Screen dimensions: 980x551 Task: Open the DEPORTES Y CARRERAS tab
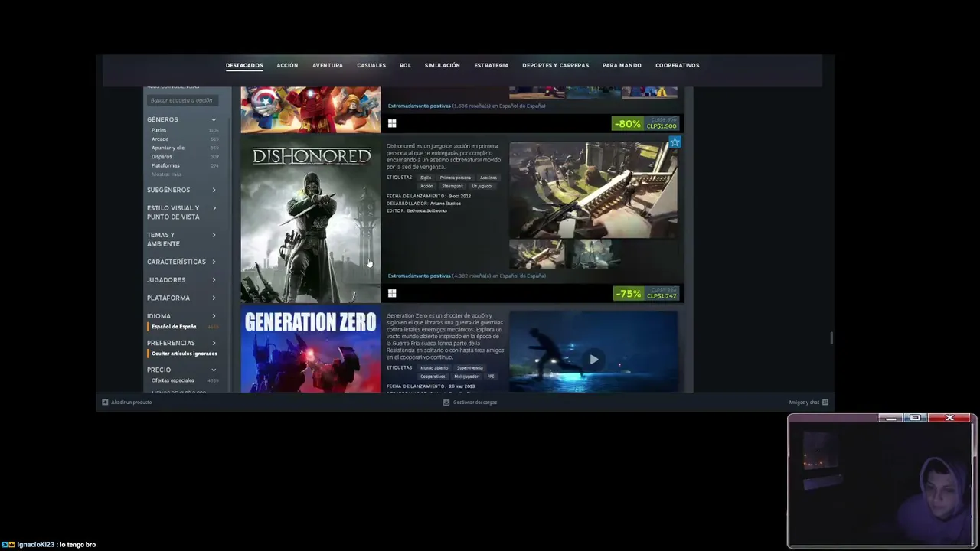[x=556, y=66]
